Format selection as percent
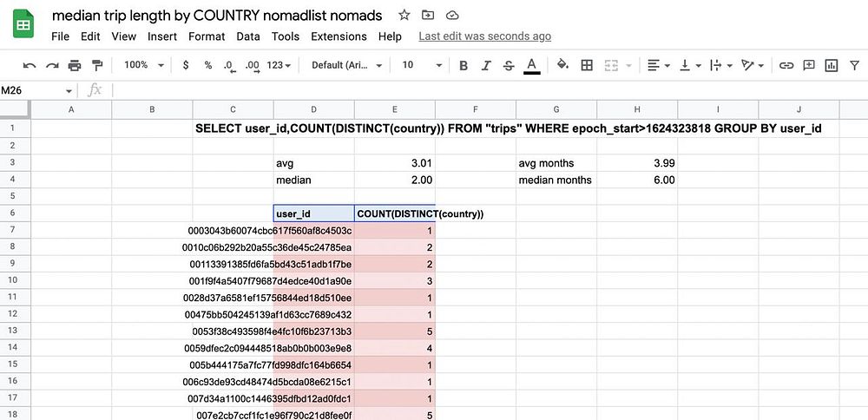868x420 pixels. 208,65
